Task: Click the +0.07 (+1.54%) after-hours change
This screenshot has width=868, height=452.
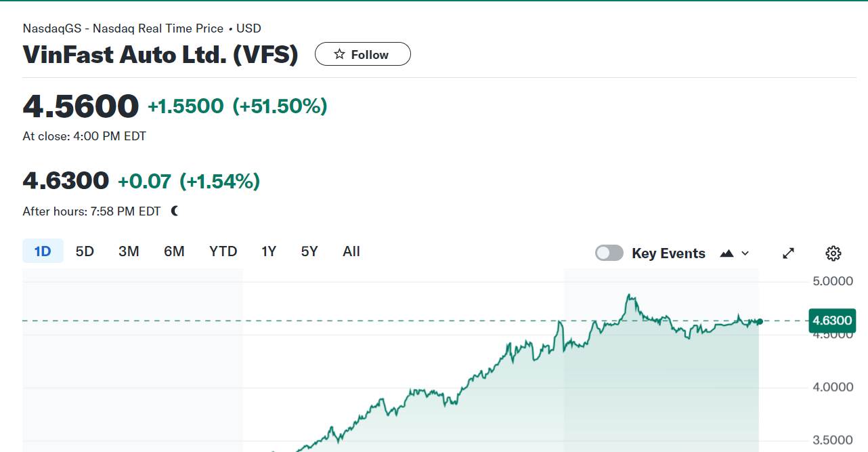Action: click(x=189, y=181)
